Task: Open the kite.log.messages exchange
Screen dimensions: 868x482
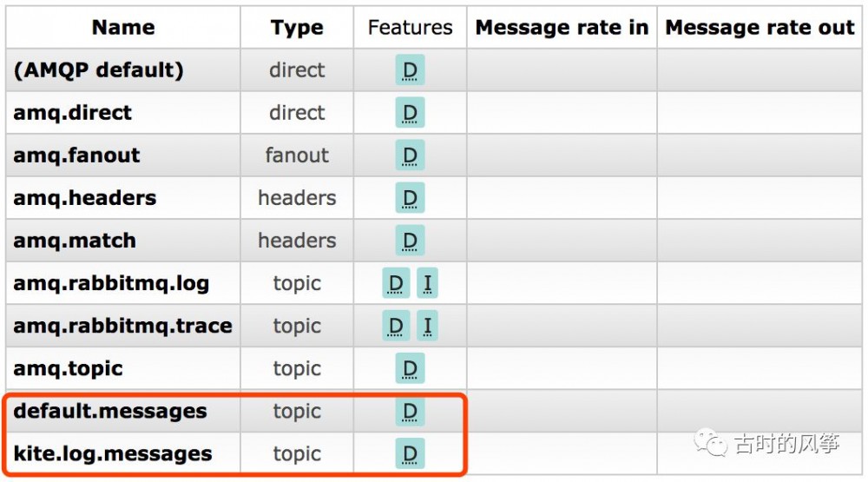Action: 112,453
